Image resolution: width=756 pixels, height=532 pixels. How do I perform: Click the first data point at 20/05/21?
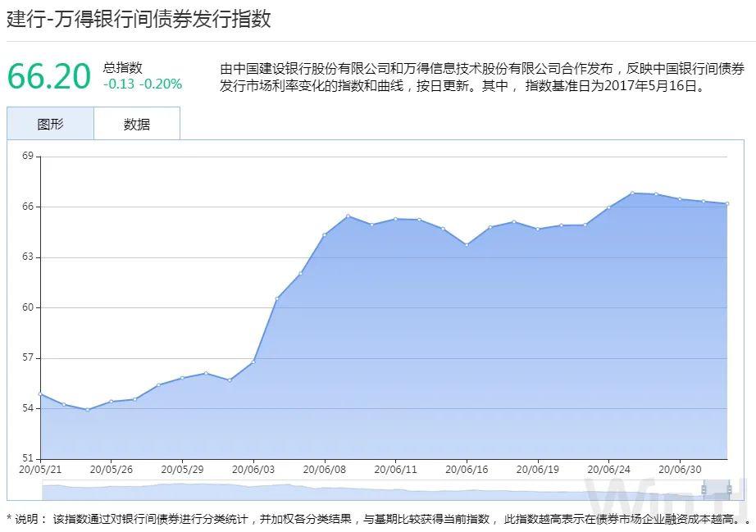[x=40, y=394]
